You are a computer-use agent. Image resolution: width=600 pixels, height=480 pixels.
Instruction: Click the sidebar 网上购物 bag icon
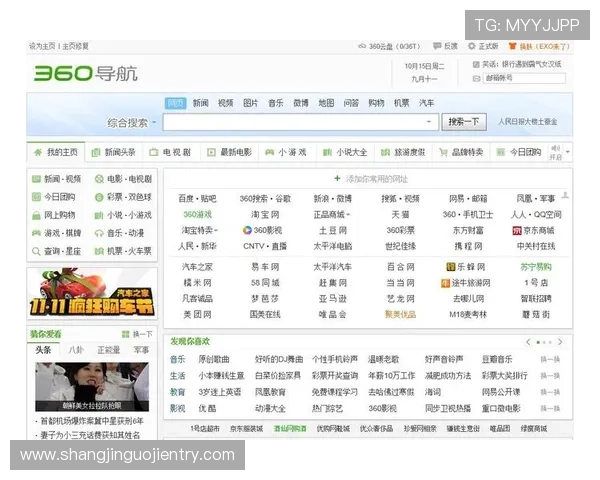pos(36,216)
